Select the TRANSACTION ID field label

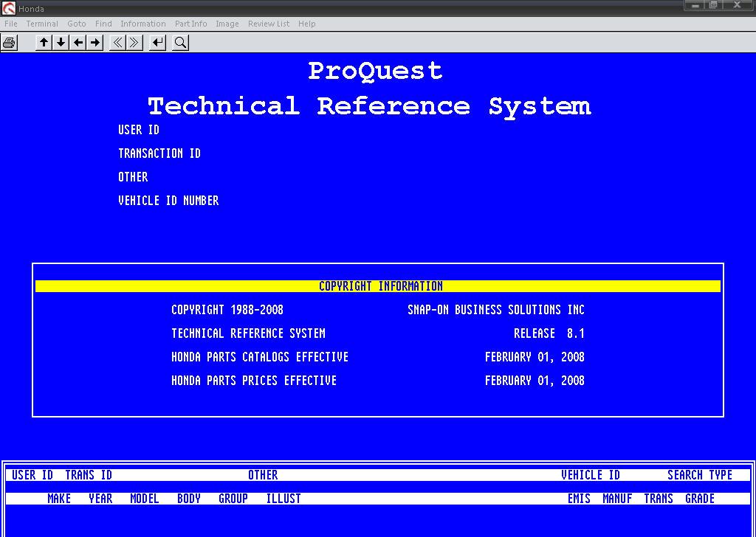(x=159, y=153)
